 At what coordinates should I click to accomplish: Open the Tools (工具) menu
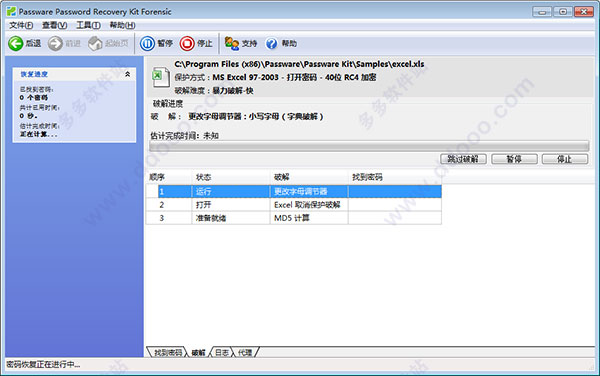point(88,25)
